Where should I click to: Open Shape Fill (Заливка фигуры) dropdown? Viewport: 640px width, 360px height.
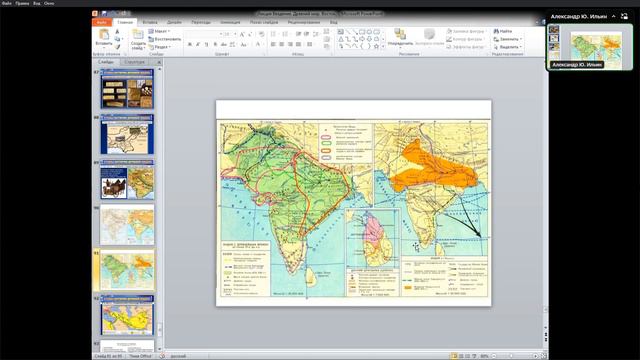click(466, 31)
